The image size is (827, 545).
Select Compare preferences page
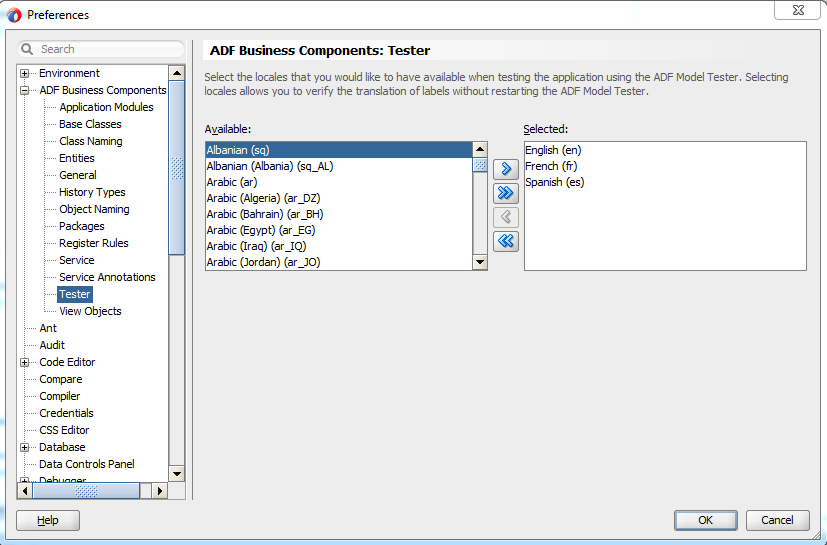61,379
